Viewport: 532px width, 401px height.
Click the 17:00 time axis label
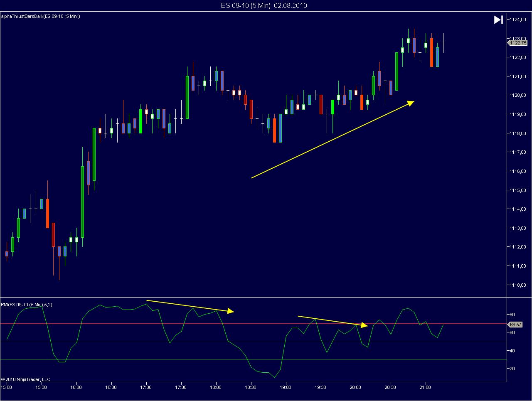pos(145,387)
